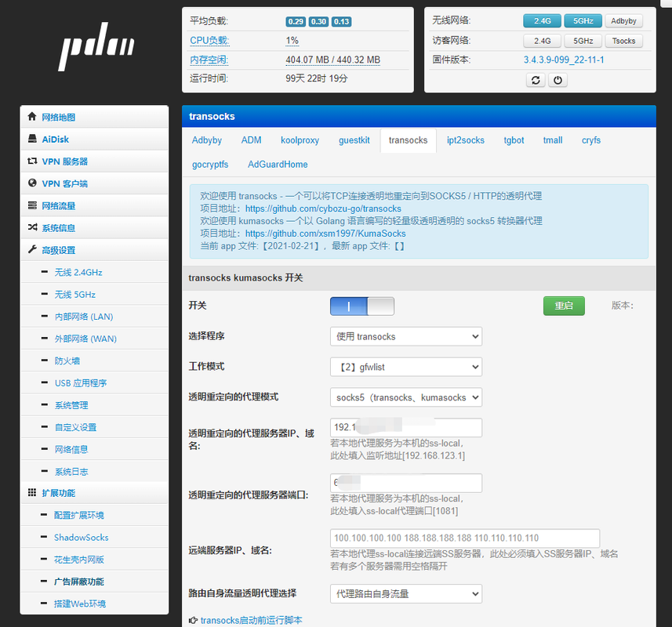The image size is (672, 627).
Task: Click the 0.29 average load badge
Action: click(296, 21)
